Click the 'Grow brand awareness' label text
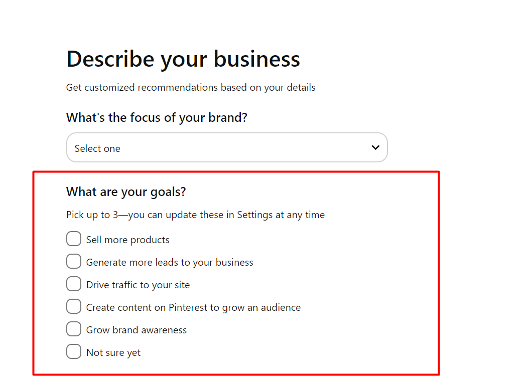Screen dimensions: 532x392 [x=137, y=330]
